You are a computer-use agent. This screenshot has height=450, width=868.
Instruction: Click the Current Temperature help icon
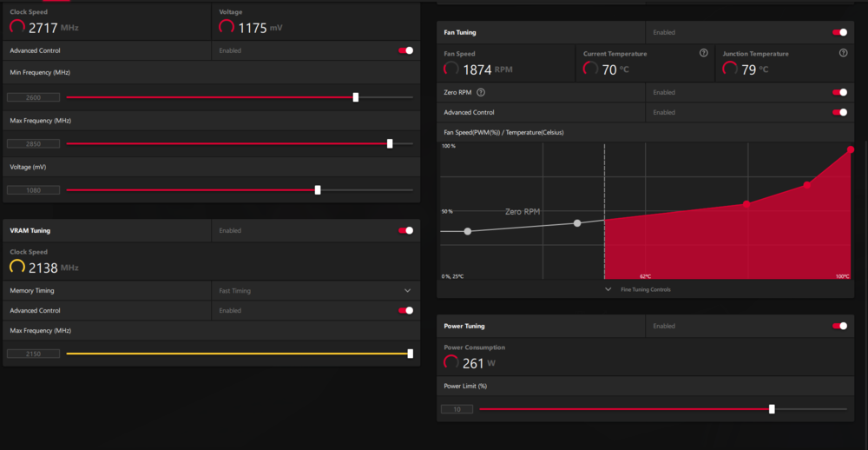click(x=704, y=53)
